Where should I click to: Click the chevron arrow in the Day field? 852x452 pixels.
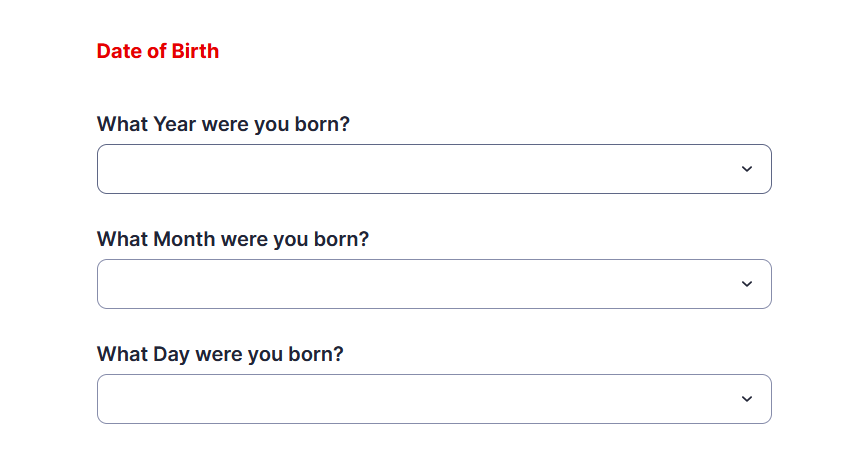[747, 399]
